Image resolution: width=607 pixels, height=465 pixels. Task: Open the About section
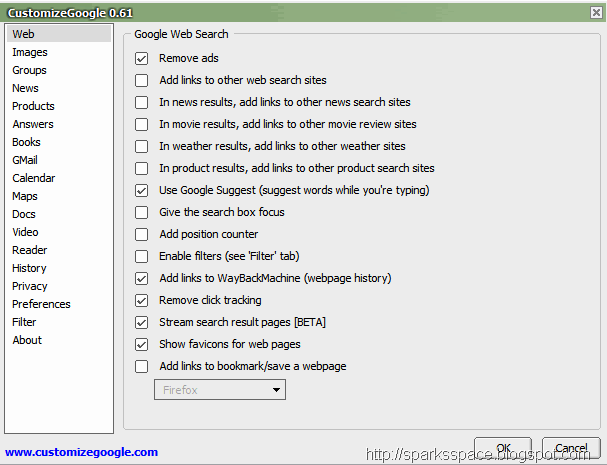(x=27, y=340)
